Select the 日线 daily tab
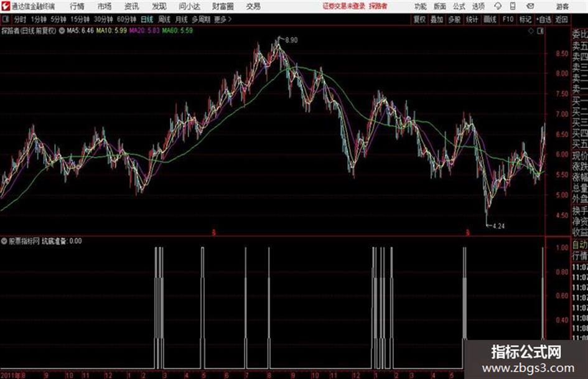The width and height of the screenshot is (588, 379). [x=147, y=19]
